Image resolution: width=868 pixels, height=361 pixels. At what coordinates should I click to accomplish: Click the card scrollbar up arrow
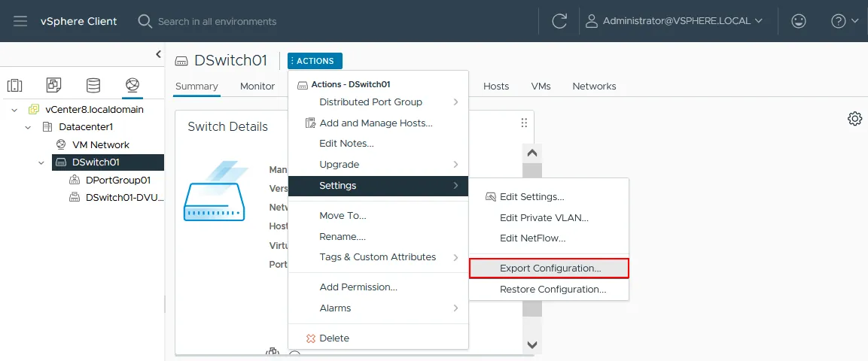(532, 153)
